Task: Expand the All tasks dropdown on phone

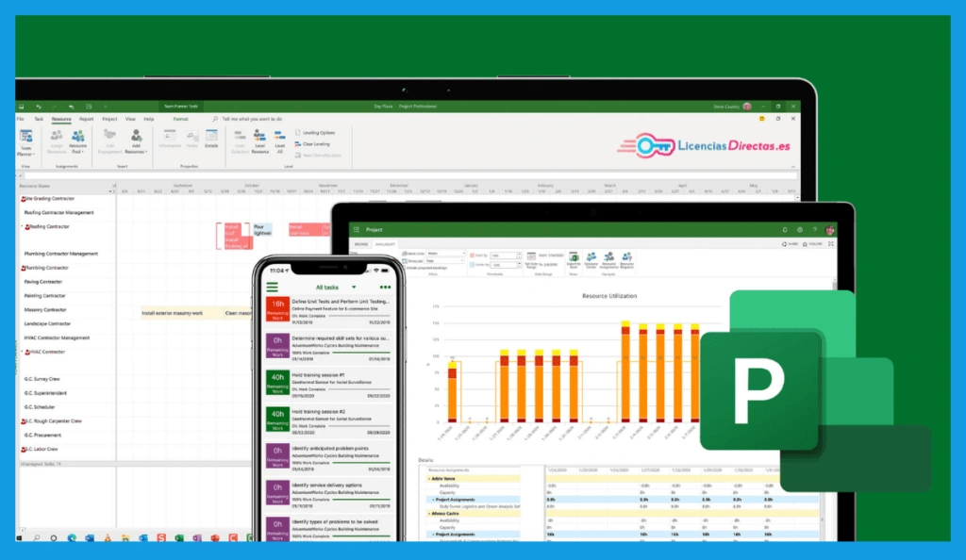Action: click(x=354, y=287)
